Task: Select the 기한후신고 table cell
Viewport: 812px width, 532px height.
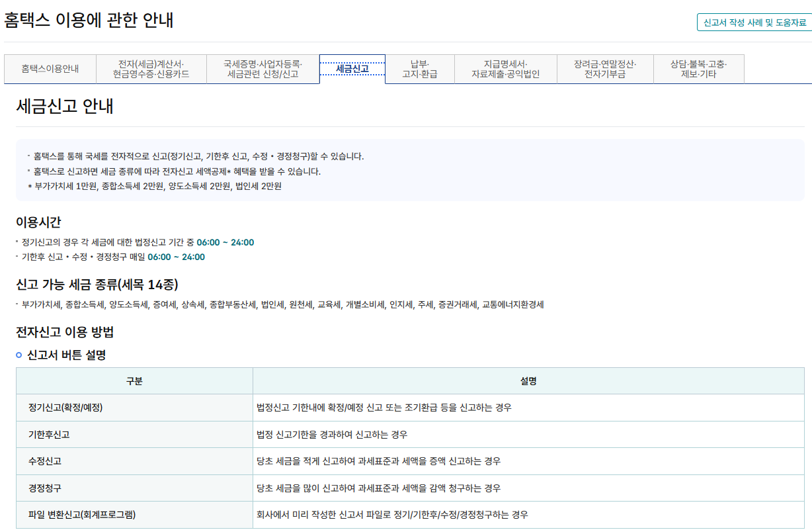Action: 134,435
